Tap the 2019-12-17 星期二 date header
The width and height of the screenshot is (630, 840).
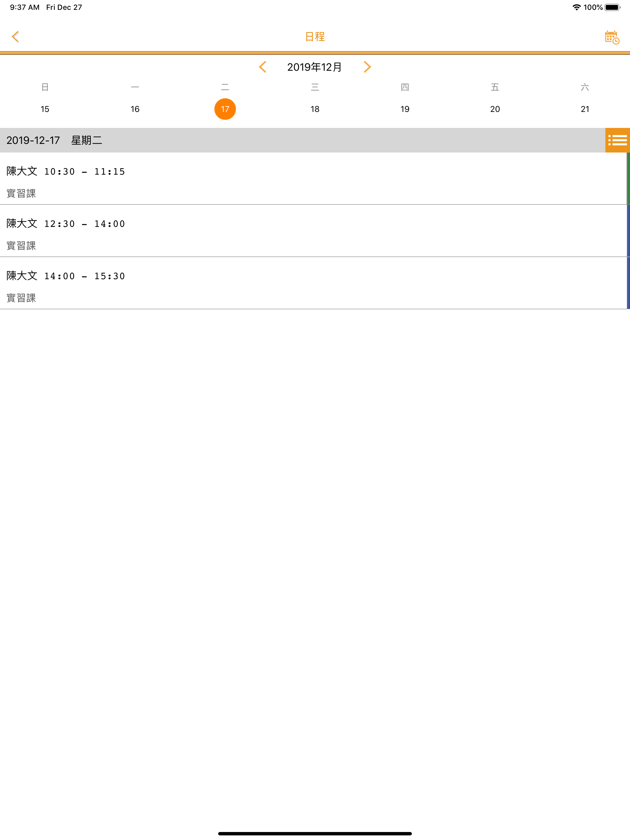click(54, 140)
